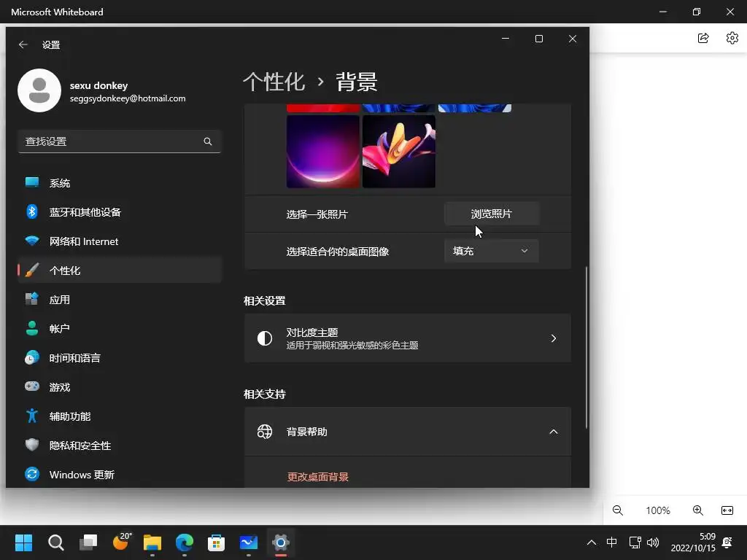Click the network tray icon

pyautogui.click(x=635, y=542)
